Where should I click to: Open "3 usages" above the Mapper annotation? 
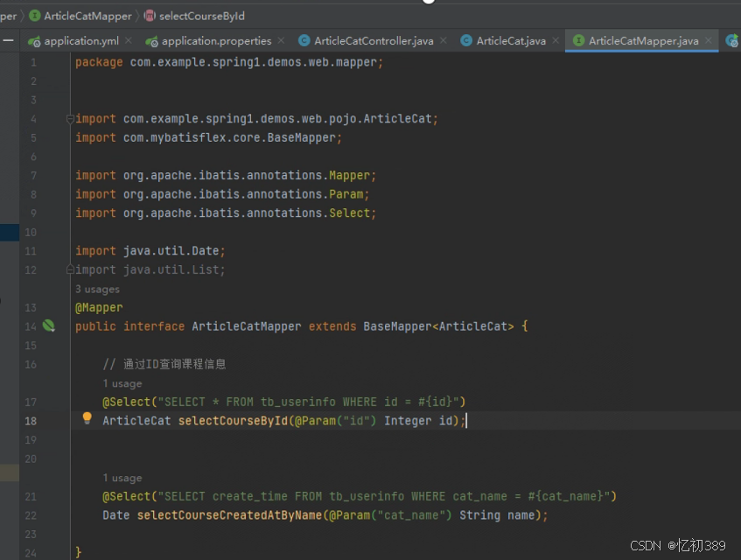point(97,289)
